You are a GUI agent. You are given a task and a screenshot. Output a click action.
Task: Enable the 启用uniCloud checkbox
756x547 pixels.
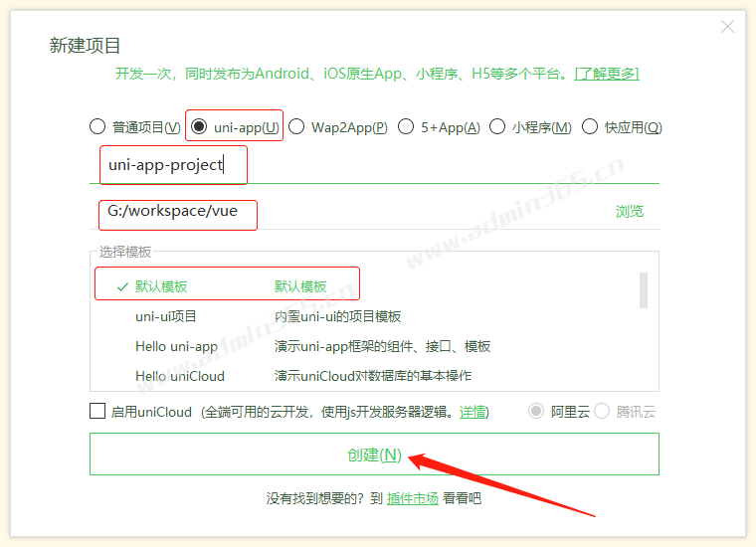tap(97, 411)
